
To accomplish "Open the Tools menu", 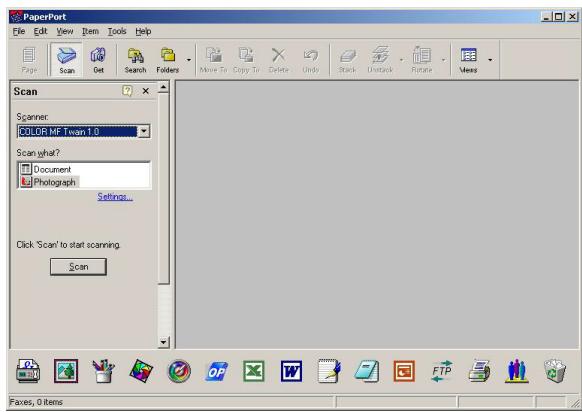I will [x=117, y=32].
